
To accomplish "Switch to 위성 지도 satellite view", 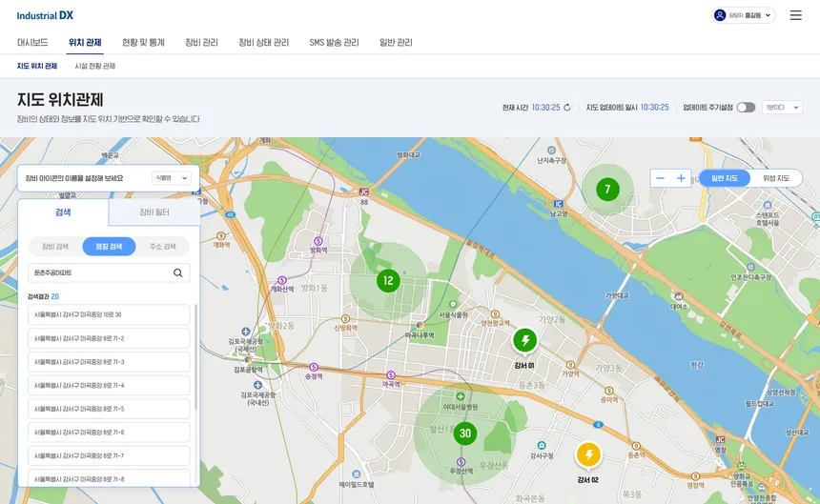I will click(776, 178).
